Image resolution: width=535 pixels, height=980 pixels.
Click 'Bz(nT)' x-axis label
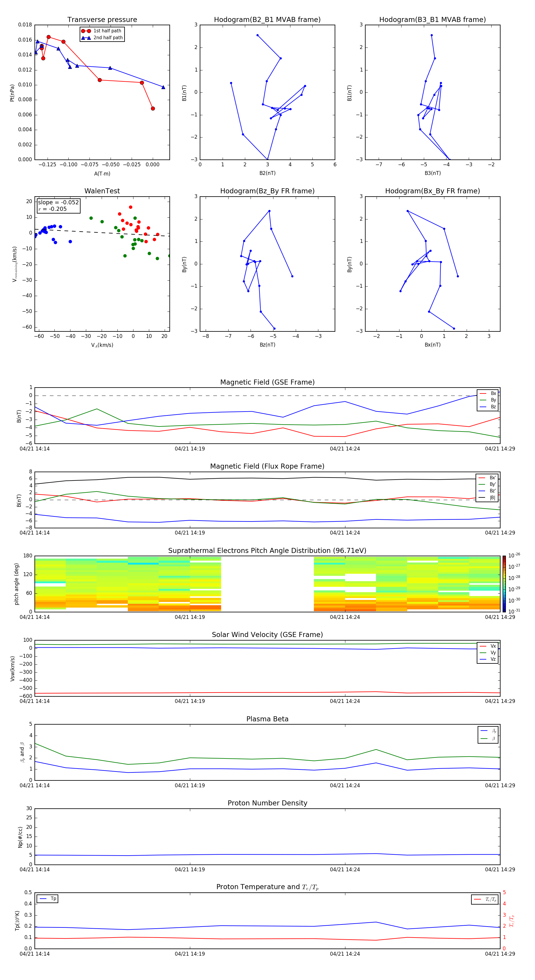click(x=267, y=345)
